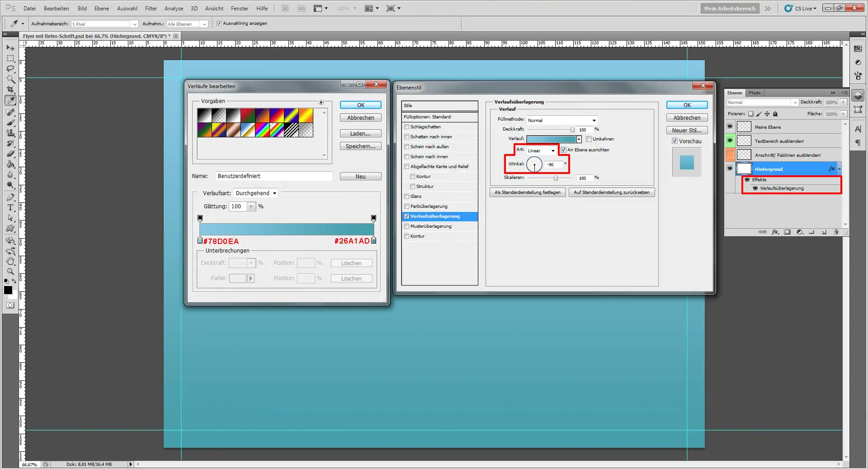This screenshot has height=469, width=868.
Task: Click into the gradient Name field
Action: 273,176
